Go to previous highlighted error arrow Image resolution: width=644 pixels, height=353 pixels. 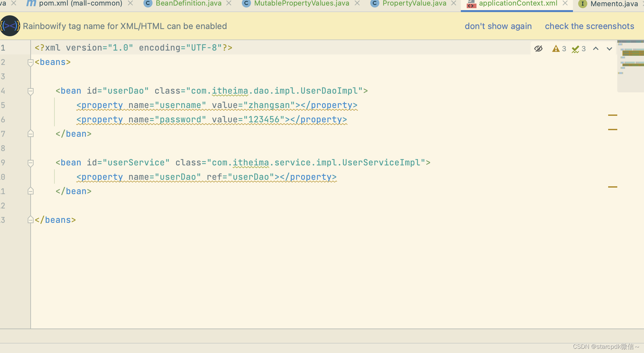[596, 49]
